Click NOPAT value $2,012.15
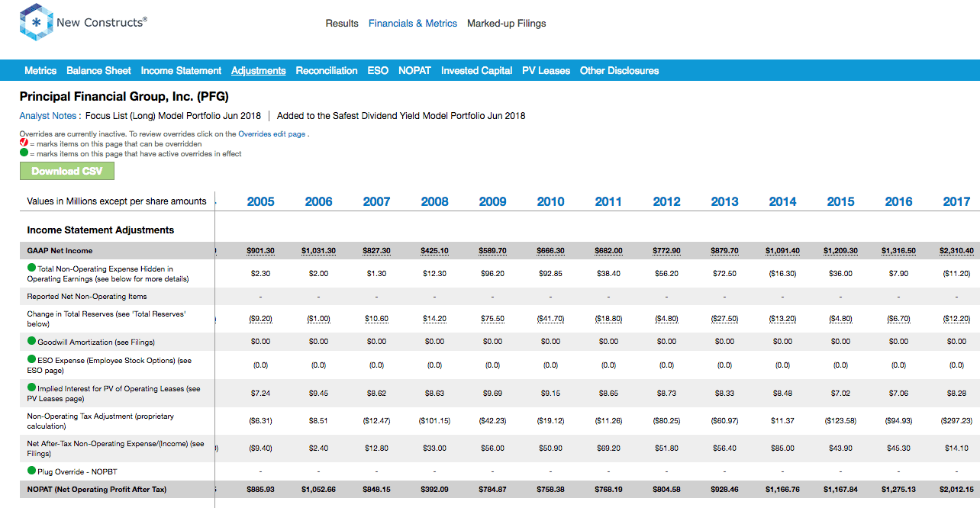This screenshot has width=980, height=508. point(956,489)
